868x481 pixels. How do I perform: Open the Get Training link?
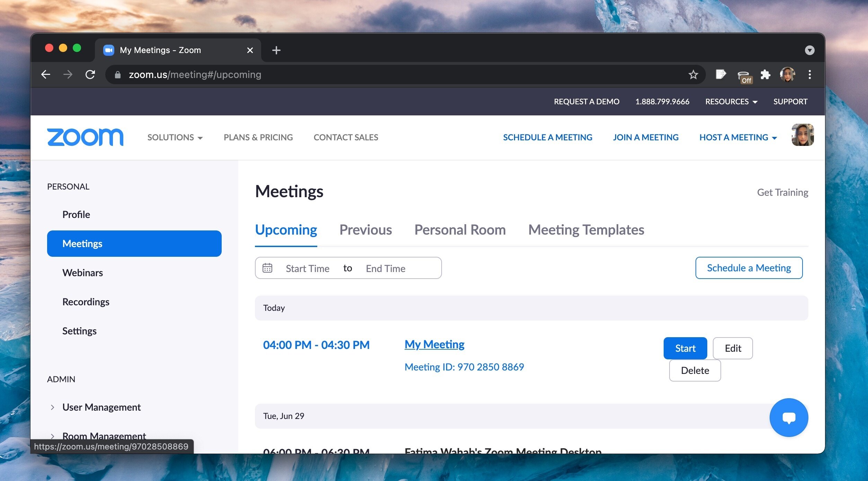(783, 192)
